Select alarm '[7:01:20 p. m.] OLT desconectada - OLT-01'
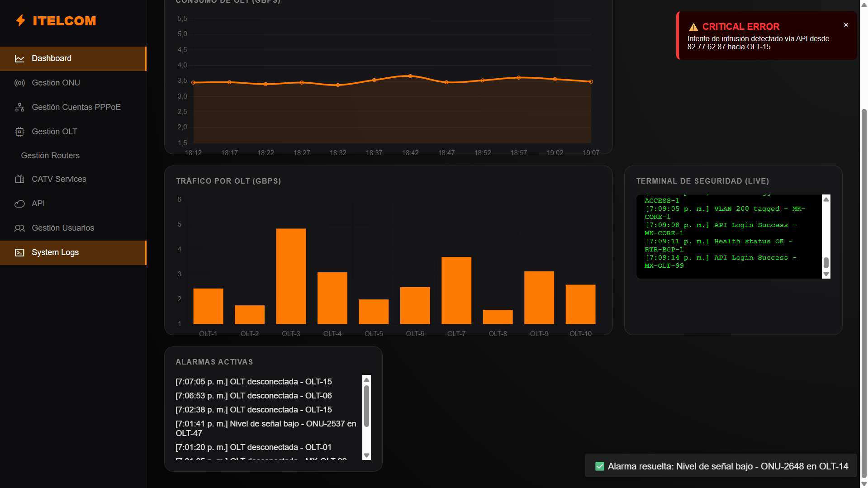Viewport: 868px width, 488px height. (254, 447)
